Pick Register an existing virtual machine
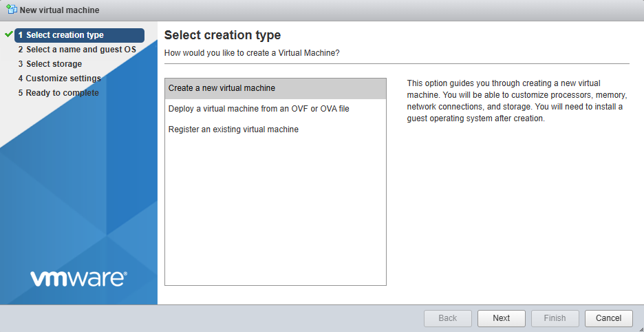Viewport: 644px width, 332px height. pos(233,129)
